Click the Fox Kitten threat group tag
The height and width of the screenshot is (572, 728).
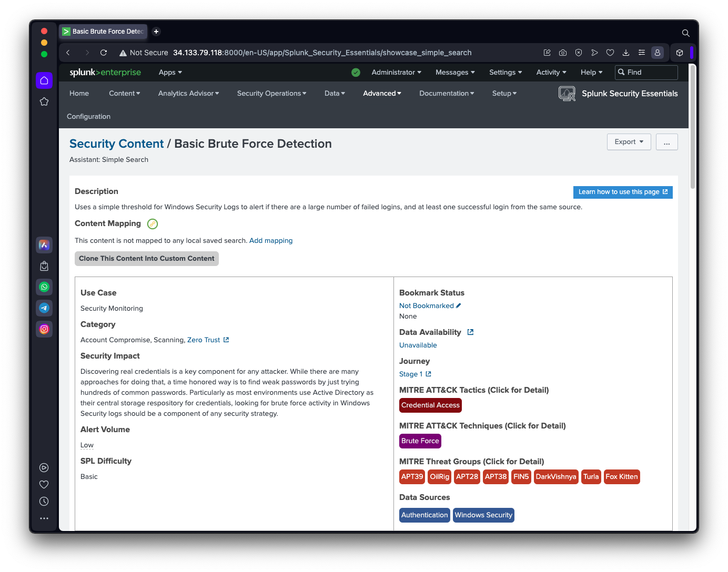(x=622, y=477)
